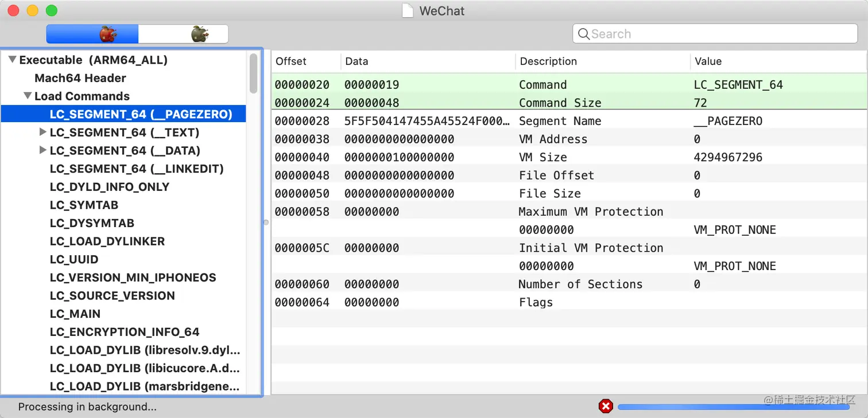Select LC_MAIN command
The image size is (868, 418).
pos(75,314)
